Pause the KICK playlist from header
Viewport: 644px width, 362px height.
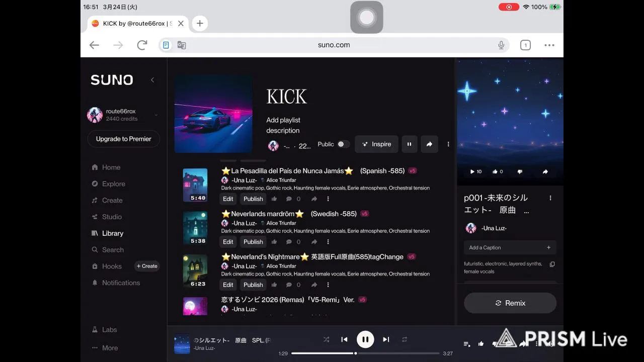click(x=409, y=144)
